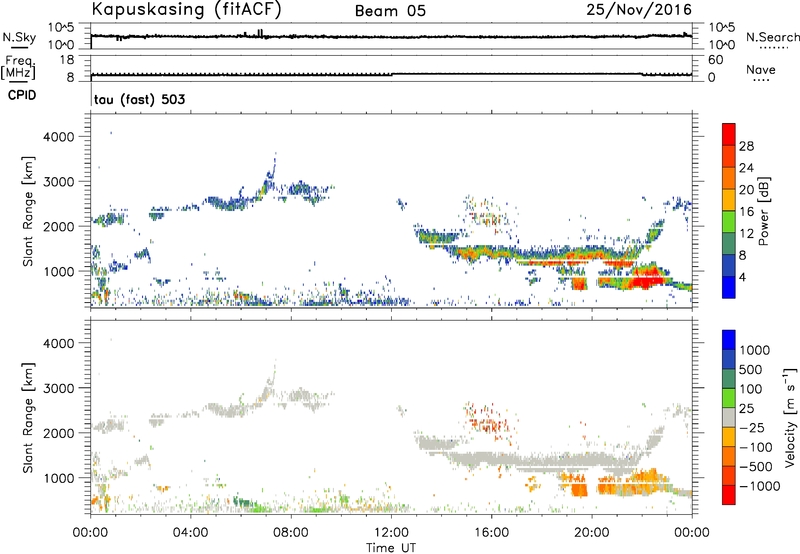Image resolution: width=800 pixels, height=554 pixels.
Task: Click the 'Beam 05' label
Action: tap(390, 11)
